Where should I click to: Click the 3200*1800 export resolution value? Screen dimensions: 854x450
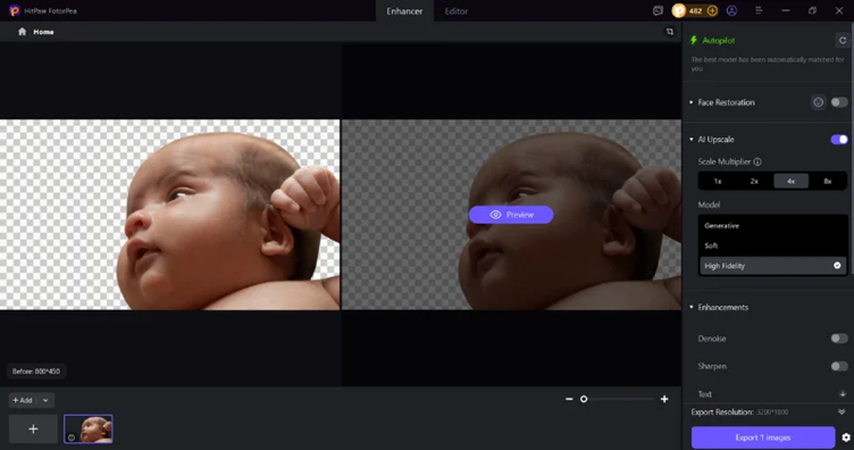coord(772,412)
